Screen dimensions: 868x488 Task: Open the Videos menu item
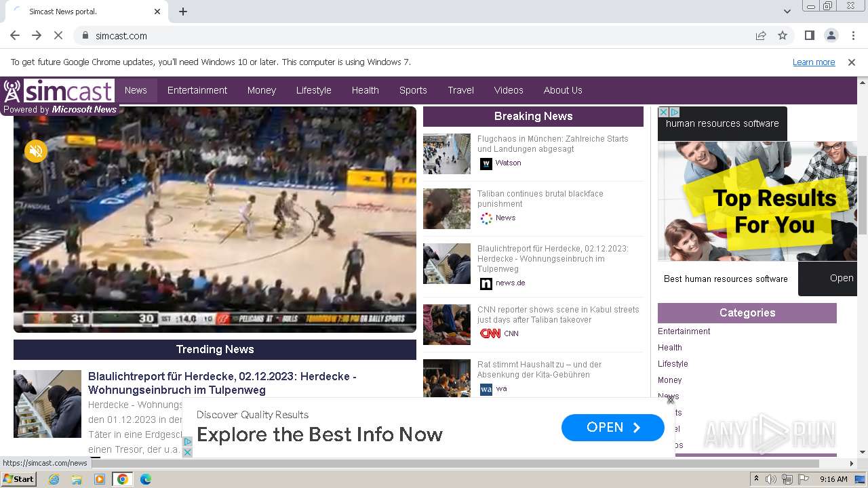point(509,90)
